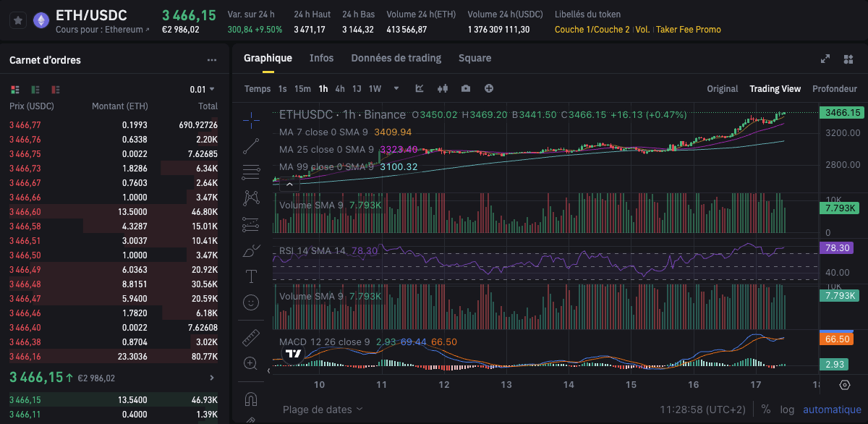868x424 pixels.
Task: Switch to the Profondeur depth chart
Action: 835,89
